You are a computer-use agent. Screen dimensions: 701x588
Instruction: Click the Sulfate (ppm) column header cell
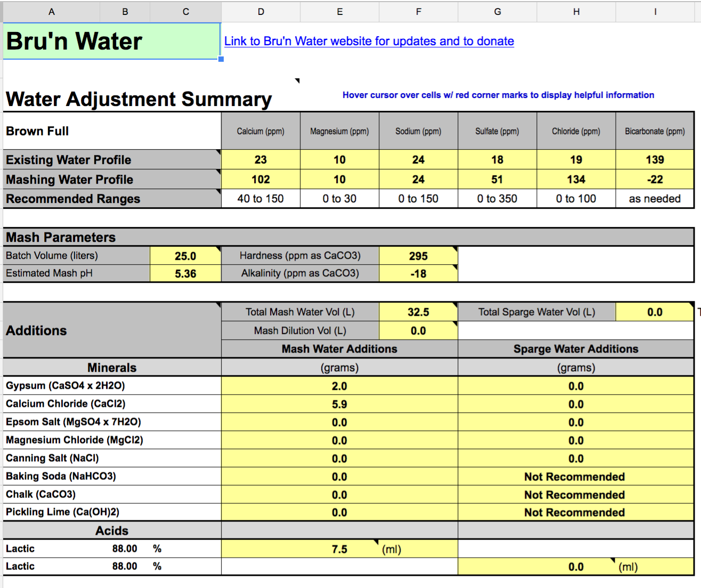click(x=498, y=131)
